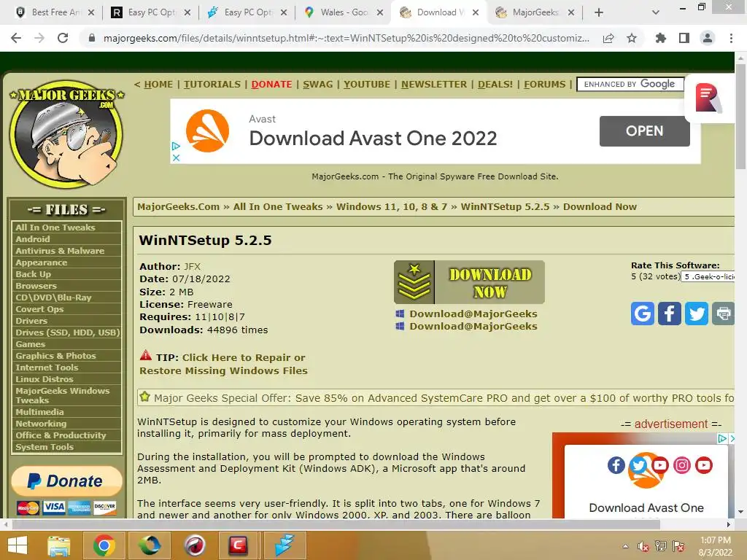
Task: Open the browser extensions puzzle icon
Action: (x=660, y=38)
